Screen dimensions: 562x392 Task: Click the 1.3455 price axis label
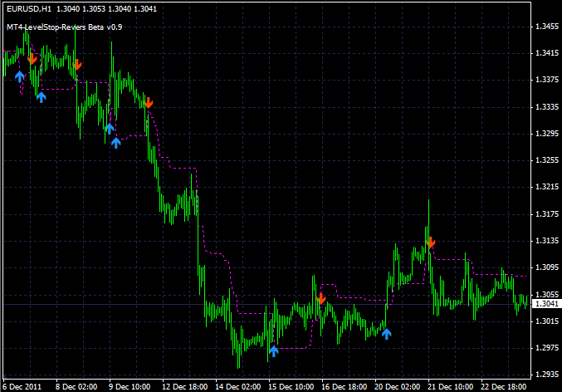[547, 27]
